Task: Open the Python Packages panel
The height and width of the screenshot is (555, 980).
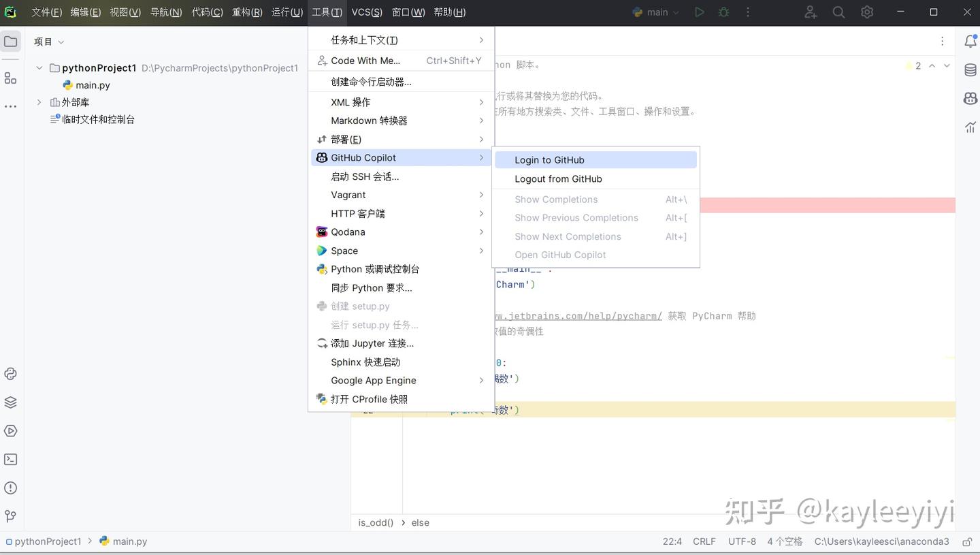Action: pos(10,402)
